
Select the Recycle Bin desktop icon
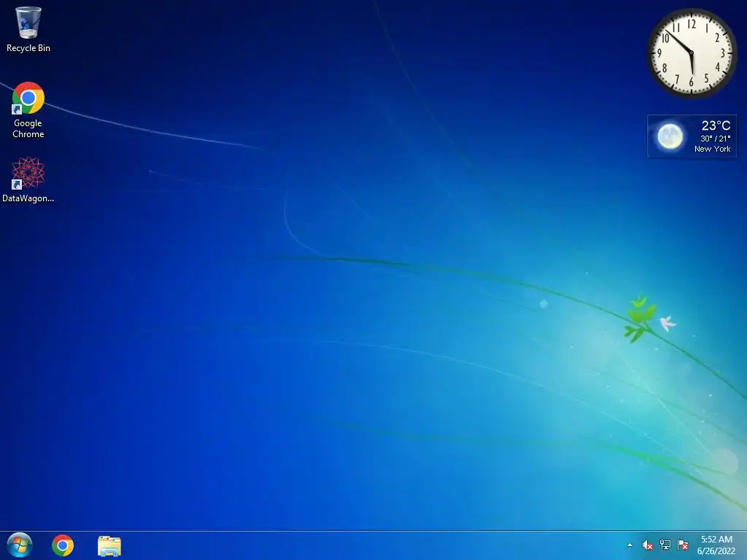point(28,29)
